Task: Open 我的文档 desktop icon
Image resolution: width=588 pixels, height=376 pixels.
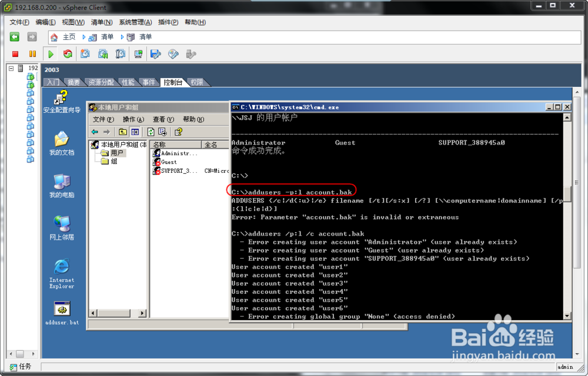Action: click(62, 143)
